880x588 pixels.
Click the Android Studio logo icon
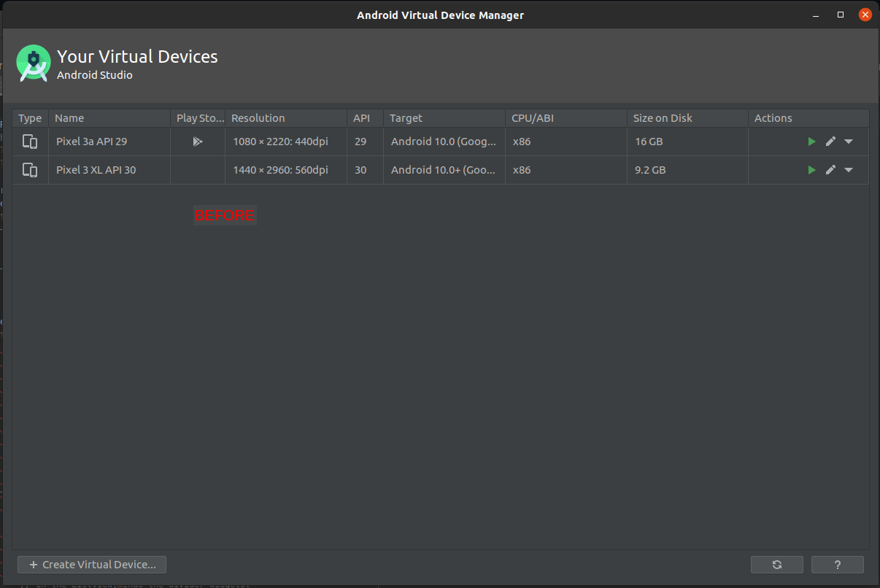coord(34,63)
